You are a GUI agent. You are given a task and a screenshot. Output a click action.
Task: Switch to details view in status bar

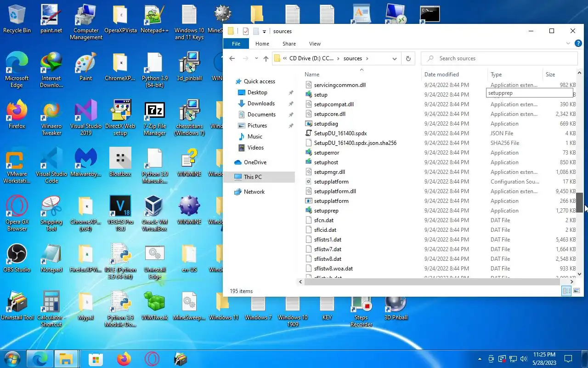click(566, 291)
